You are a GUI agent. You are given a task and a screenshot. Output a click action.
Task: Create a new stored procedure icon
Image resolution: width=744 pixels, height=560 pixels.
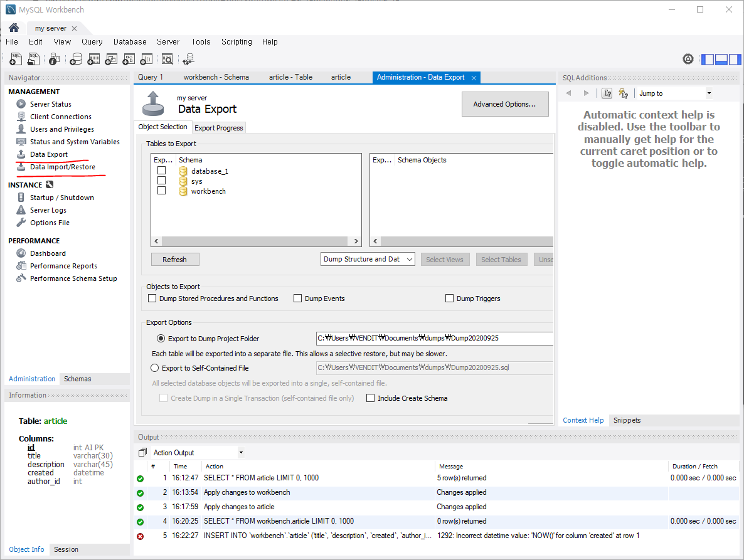coord(129,59)
